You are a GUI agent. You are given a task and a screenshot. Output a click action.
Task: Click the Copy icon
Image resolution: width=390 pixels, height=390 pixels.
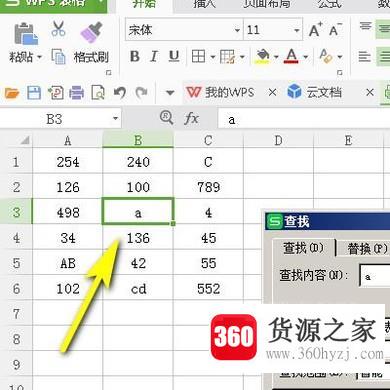pos(58,57)
